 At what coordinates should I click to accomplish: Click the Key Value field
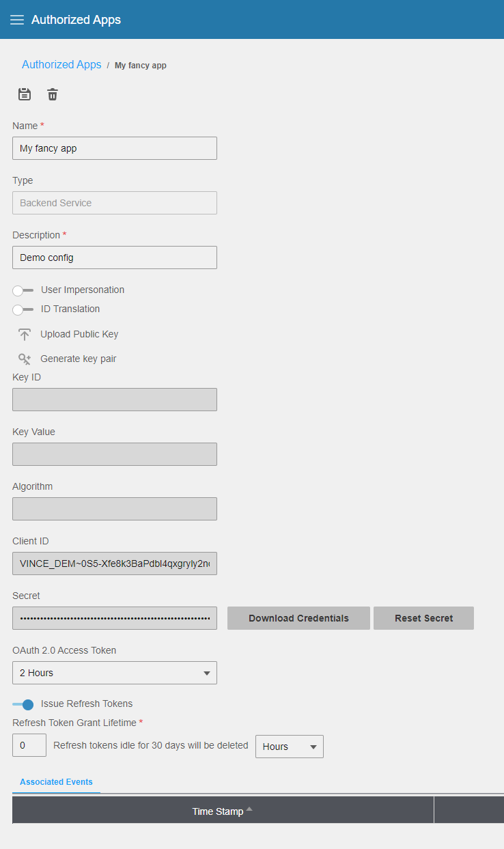[115, 454]
